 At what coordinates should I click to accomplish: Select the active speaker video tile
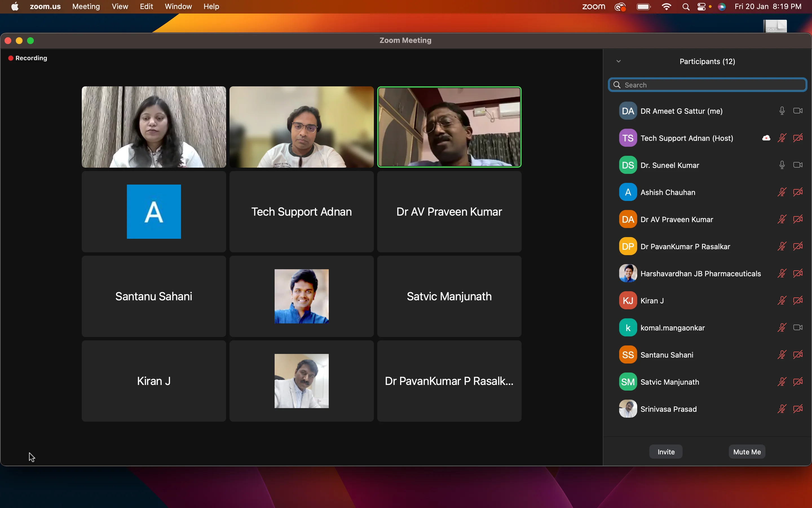coord(449,127)
